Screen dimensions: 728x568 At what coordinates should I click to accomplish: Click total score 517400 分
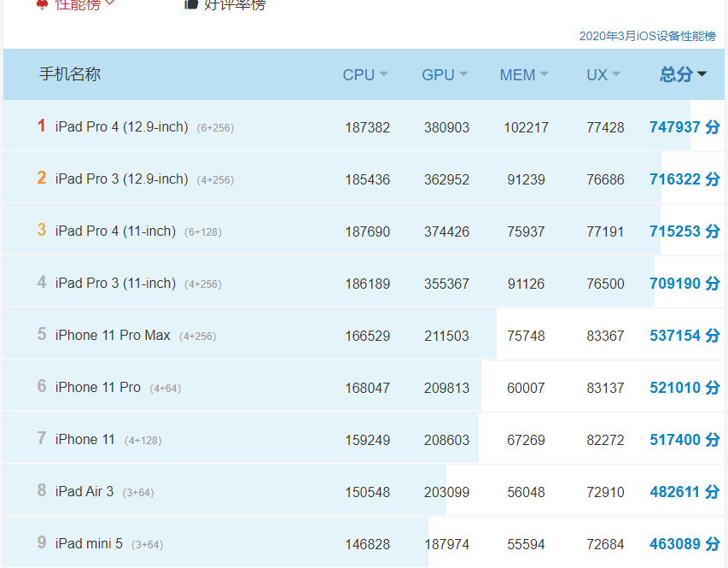684,439
